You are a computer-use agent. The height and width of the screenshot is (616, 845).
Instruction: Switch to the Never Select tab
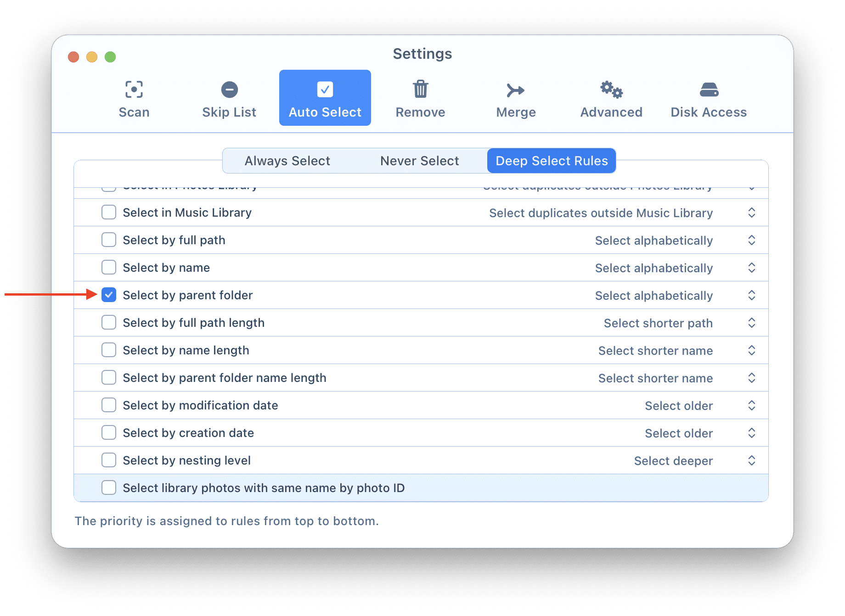(x=419, y=161)
